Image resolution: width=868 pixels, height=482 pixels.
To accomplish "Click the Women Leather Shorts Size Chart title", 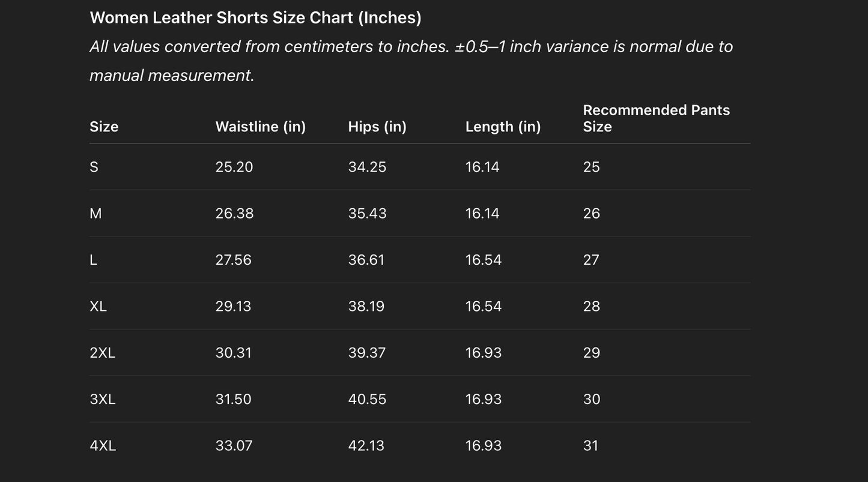I will tap(255, 17).
